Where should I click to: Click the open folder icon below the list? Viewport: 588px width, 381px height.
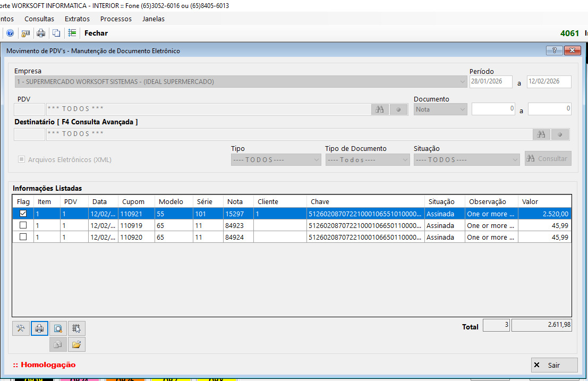tap(76, 344)
